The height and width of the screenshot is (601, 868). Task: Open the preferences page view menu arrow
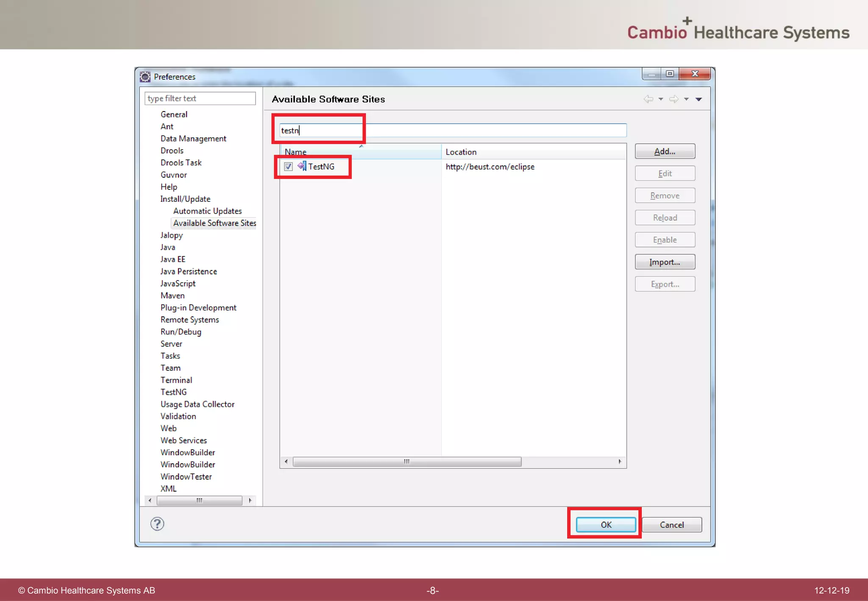[x=699, y=99]
